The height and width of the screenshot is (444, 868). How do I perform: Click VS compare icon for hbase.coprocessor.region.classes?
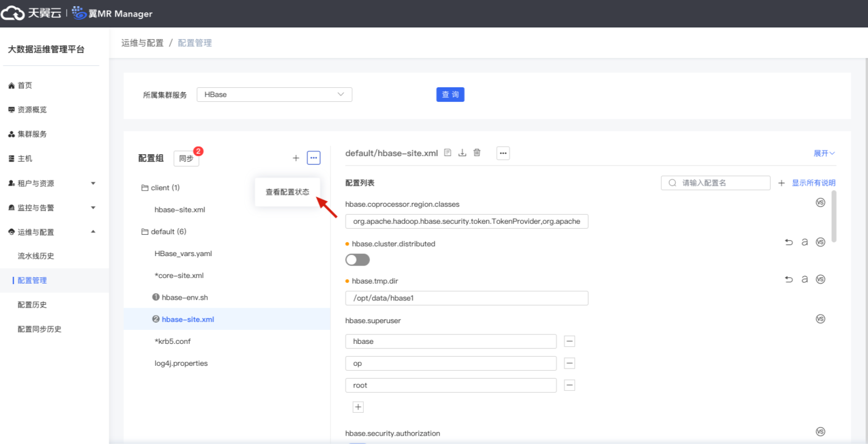[820, 202]
